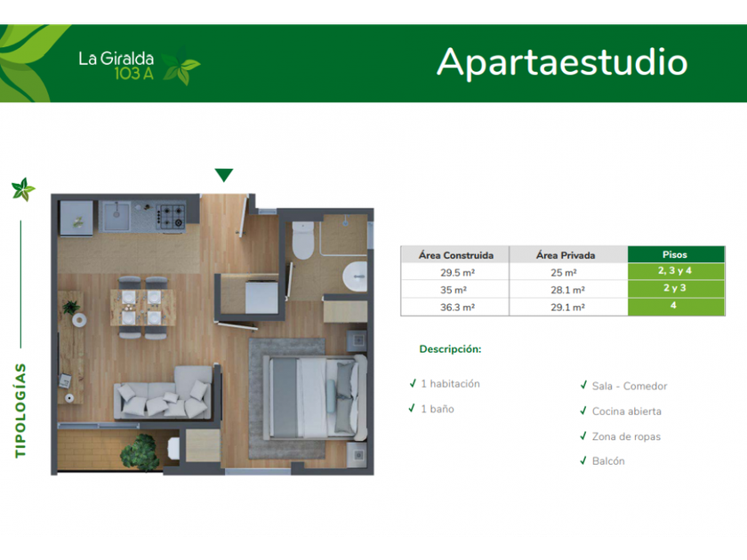
Task: Click the La Giralda 103 A title
Action: [x=116, y=66]
